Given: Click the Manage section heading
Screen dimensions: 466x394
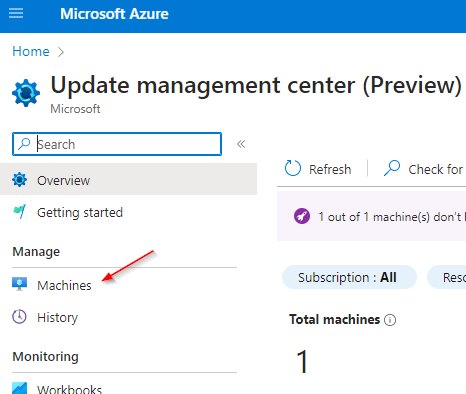Looking at the screenshot, I should pyautogui.click(x=36, y=252).
